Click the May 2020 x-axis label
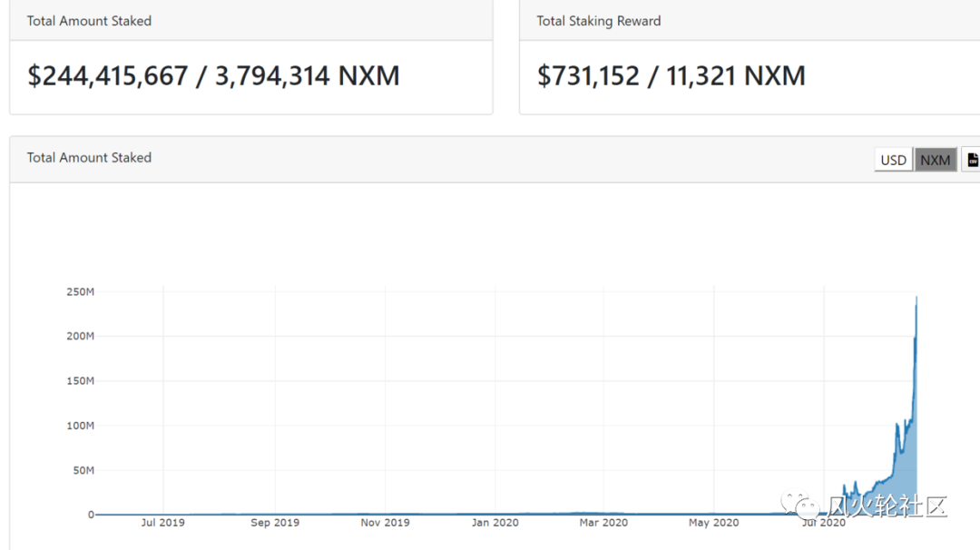This screenshot has width=980, height=550. point(713,523)
